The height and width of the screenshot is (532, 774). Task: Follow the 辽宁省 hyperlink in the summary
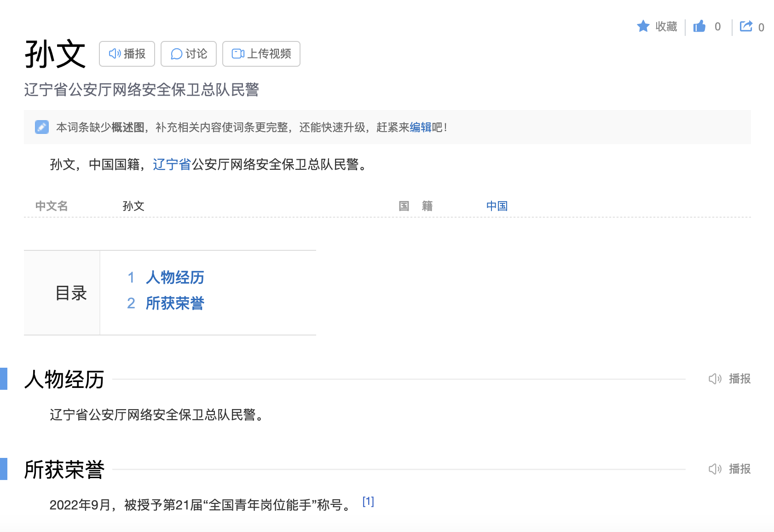[172, 164]
